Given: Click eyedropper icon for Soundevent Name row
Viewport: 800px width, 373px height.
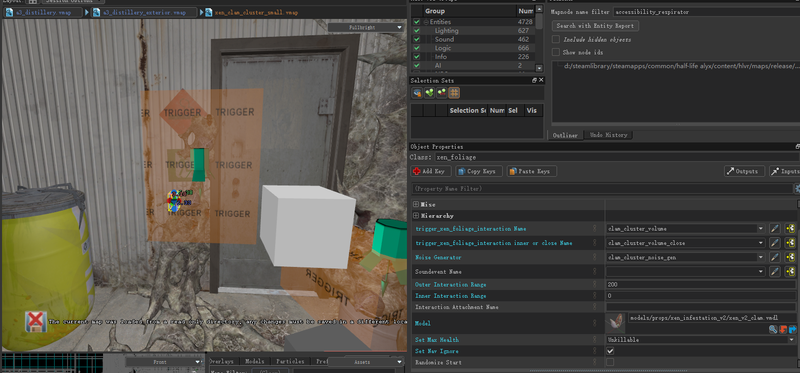Looking at the screenshot, I should [x=774, y=272].
